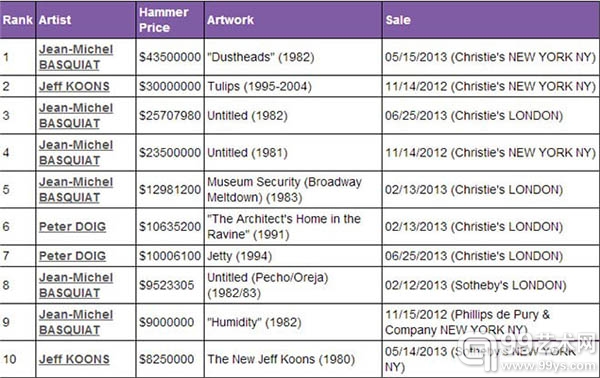Click the Rank column header

coord(18,20)
